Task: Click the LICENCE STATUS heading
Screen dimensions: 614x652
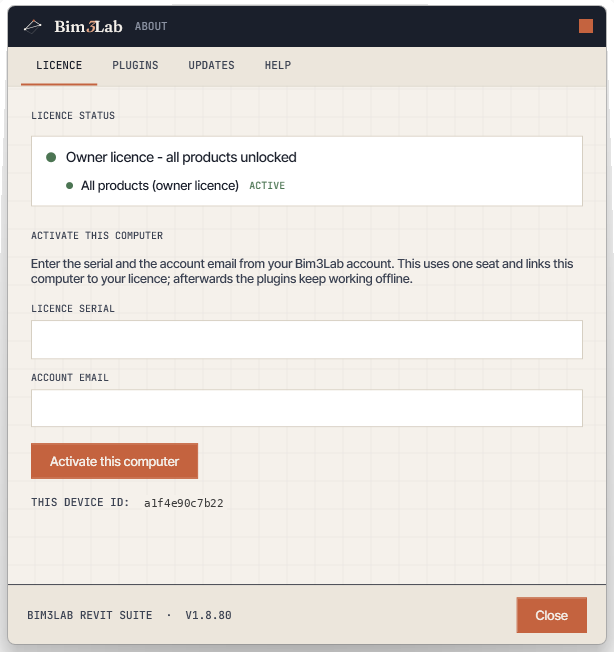Action: tap(73, 116)
